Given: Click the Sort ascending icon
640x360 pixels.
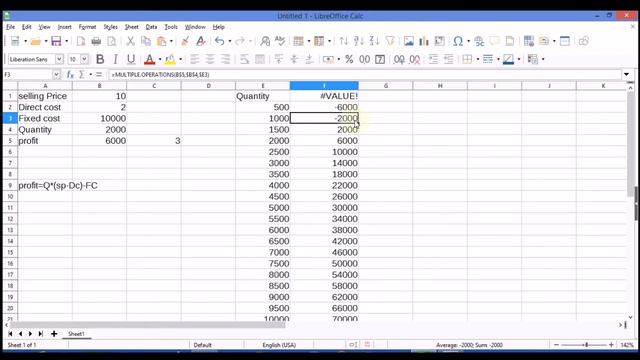Looking at the screenshot, I should click(x=359, y=41).
